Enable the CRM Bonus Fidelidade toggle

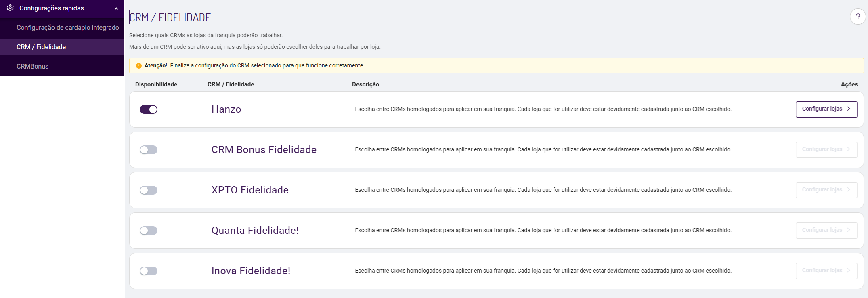(x=149, y=150)
